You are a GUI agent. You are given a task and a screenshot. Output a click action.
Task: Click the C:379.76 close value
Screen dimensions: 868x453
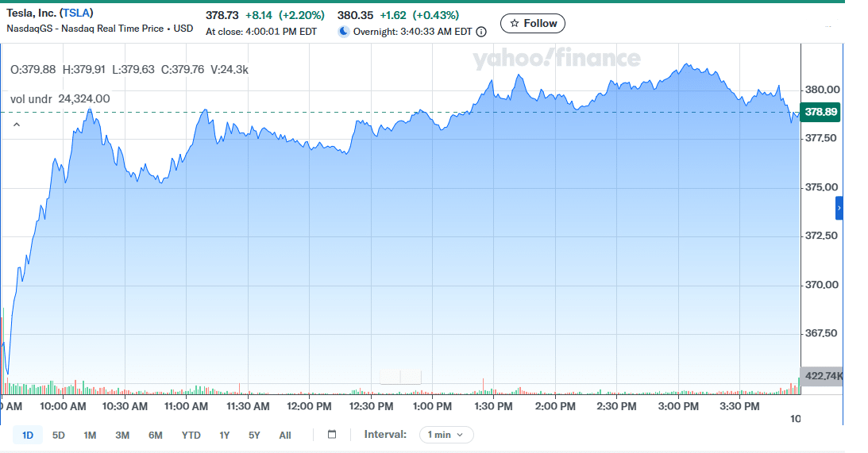click(182, 70)
